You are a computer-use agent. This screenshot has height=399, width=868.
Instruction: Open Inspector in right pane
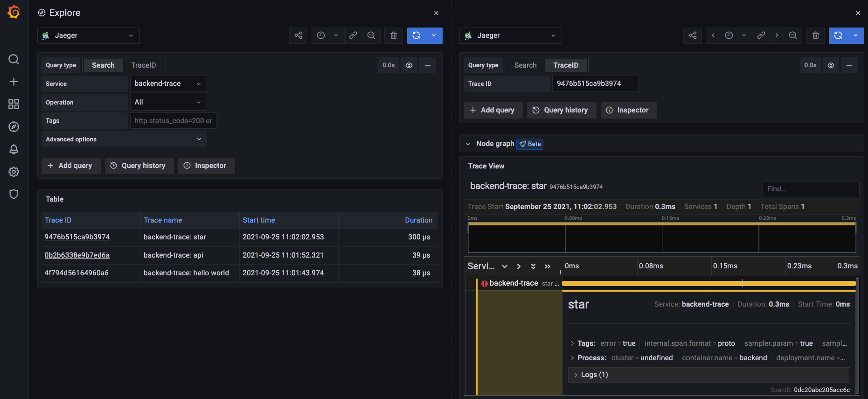click(628, 110)
